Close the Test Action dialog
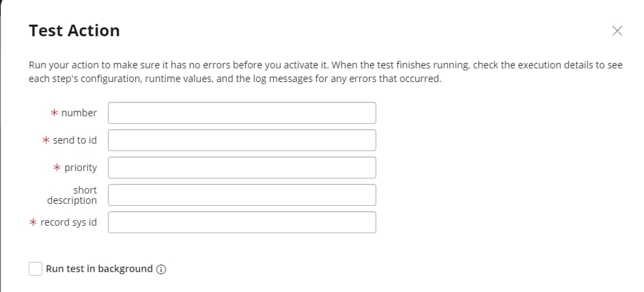Screen dimensions: 644x292 click(617, 31)
